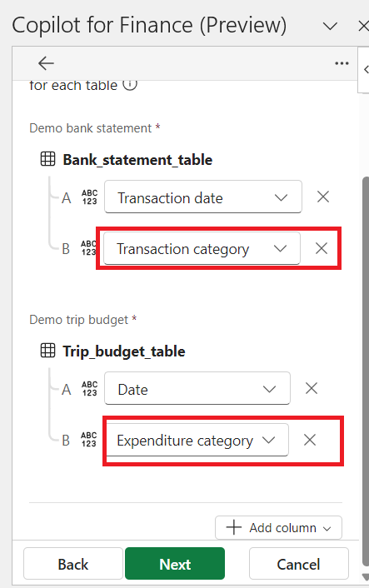Click the info icon beside 'for each table'
Screen dimensions: 369x588
(x=130, y=85)
